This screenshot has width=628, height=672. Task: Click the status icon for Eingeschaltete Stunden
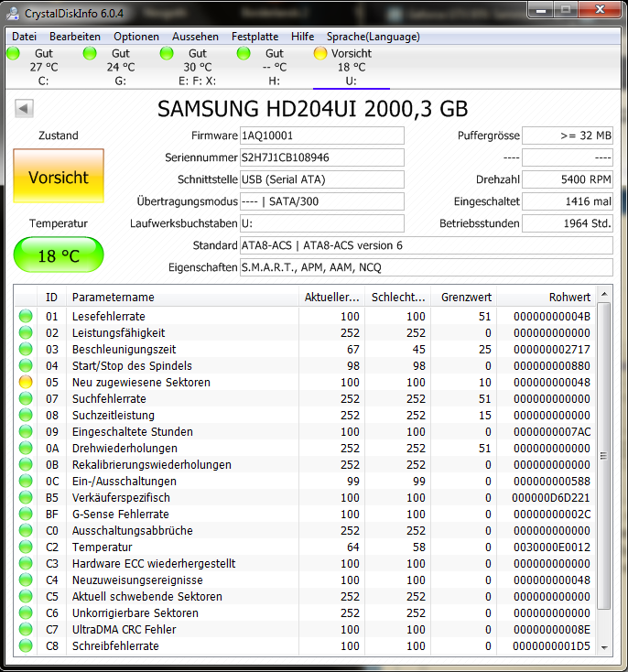point(26,431)
